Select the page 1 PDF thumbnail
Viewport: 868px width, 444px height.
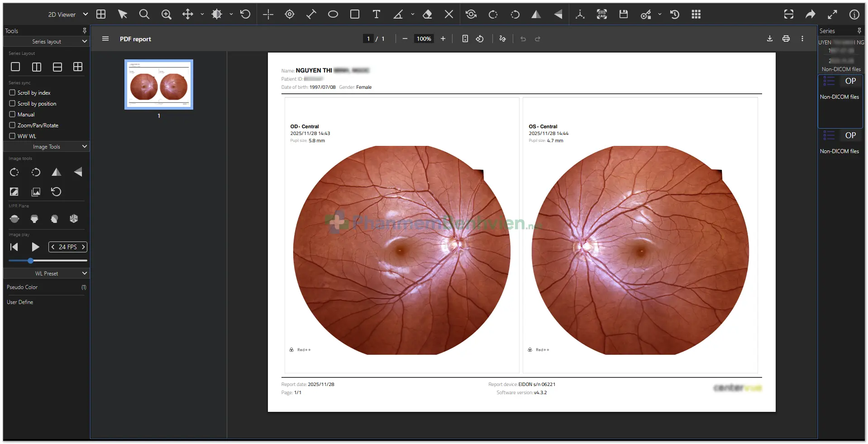(159, 85)
